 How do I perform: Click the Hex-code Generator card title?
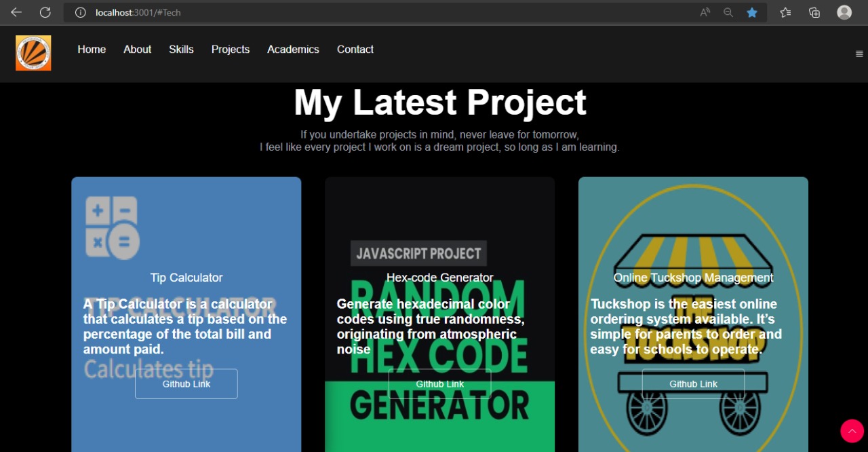click(440, 278)
